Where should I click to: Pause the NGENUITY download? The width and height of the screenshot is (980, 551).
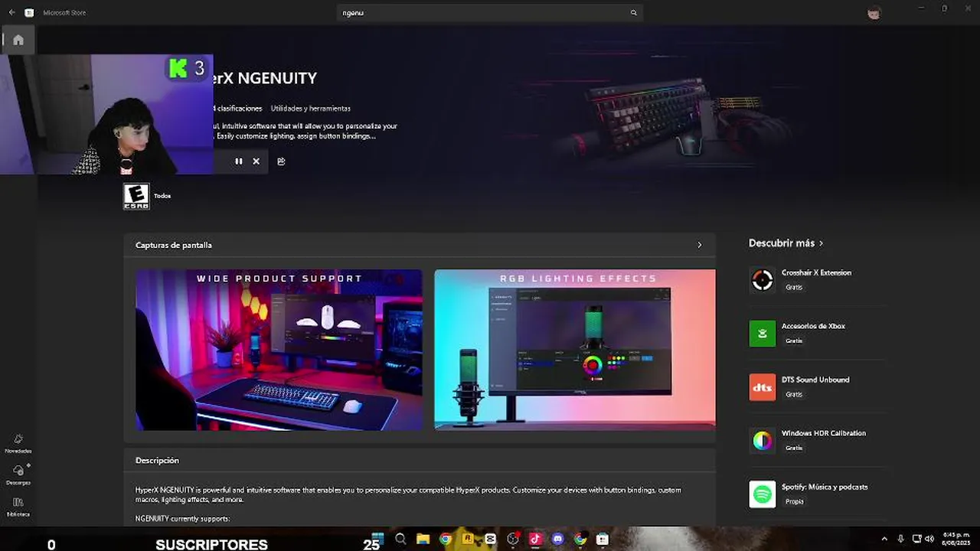tap(239, 161)
